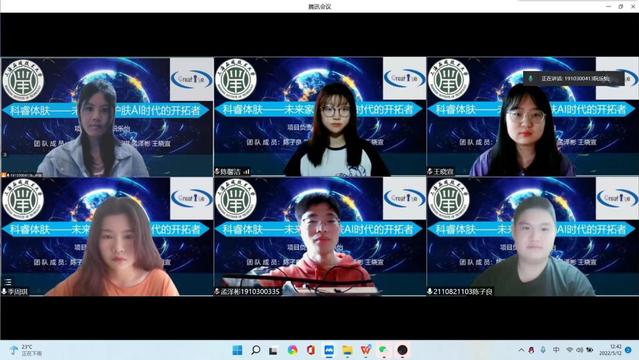Open the Windows Start menu
The image size is (639, 360).
tap(237, 350)
